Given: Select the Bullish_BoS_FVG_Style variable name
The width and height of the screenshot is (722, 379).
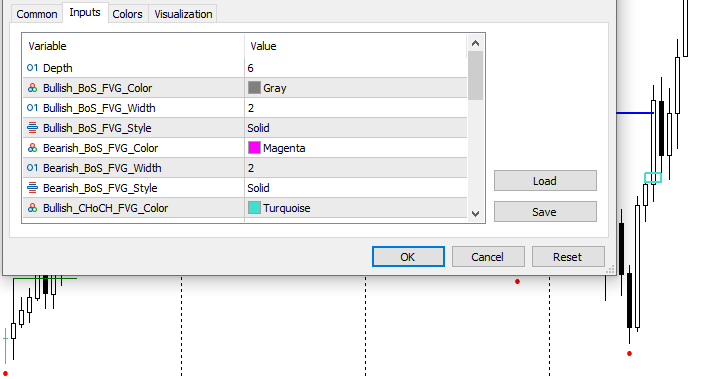Looking at the screenshot, I should 97,128.
